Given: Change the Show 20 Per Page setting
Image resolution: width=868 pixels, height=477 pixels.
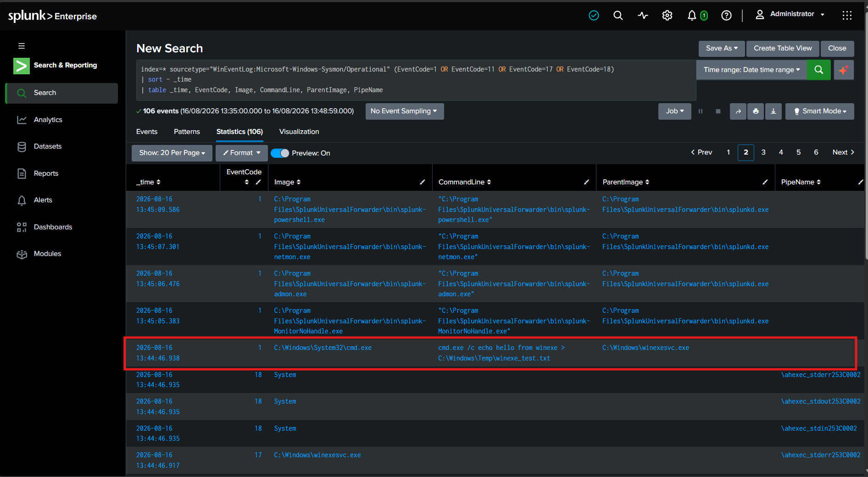Looking at the screenshot, I should click(172, 153).
